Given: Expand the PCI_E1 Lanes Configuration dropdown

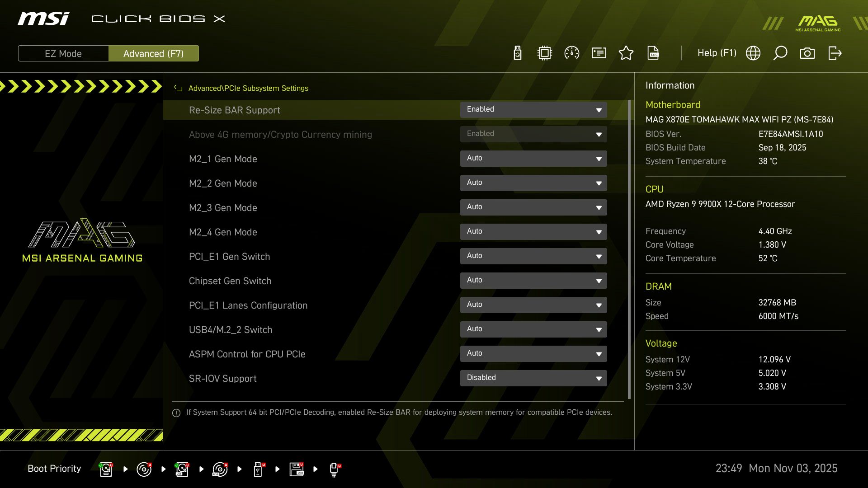Looking at the screenshot, I should pyautogui.click(x=533, y=305).
